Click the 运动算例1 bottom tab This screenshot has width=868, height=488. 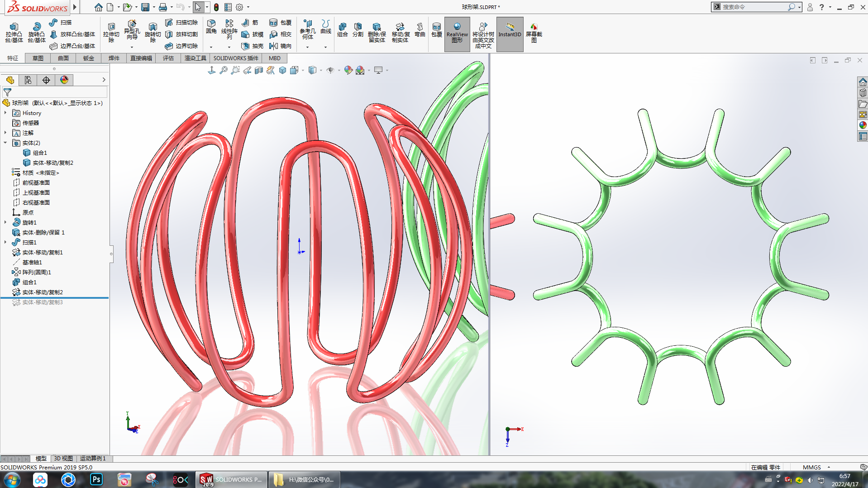point(93,458)
